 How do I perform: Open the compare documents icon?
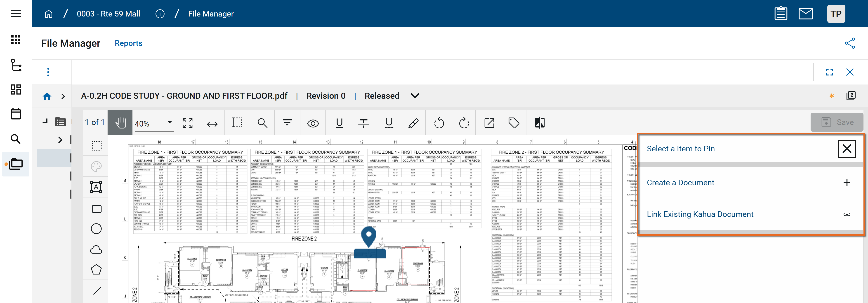point(540,123)
